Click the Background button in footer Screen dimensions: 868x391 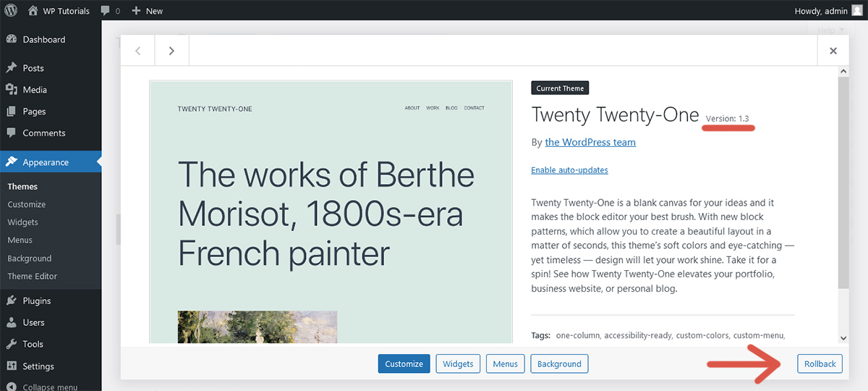[x=559, y=363]
